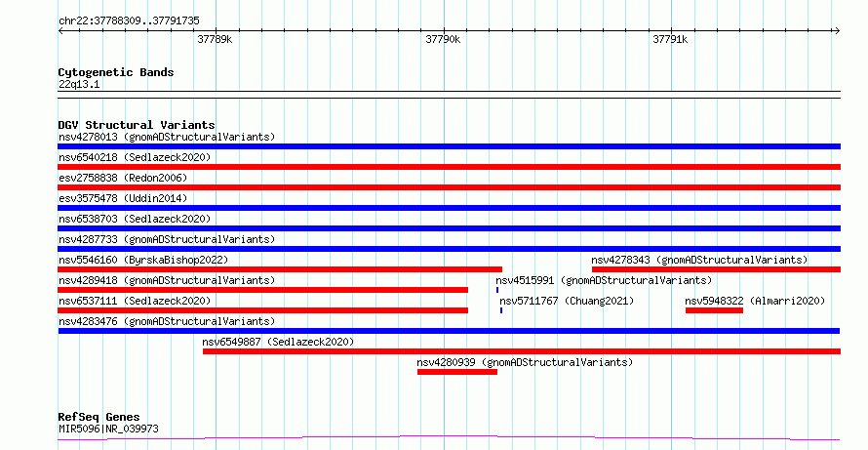The width and height of the screenshot is (868, 450).
Task: Click the blue bar under nsv6538703
Action: pyautogui.click(x=449, y=228)
